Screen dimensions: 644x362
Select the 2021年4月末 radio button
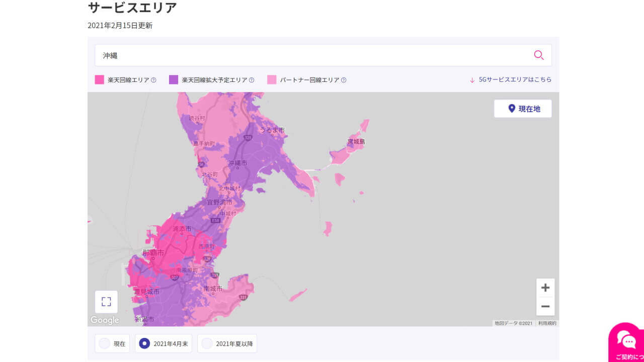(144, 343)
